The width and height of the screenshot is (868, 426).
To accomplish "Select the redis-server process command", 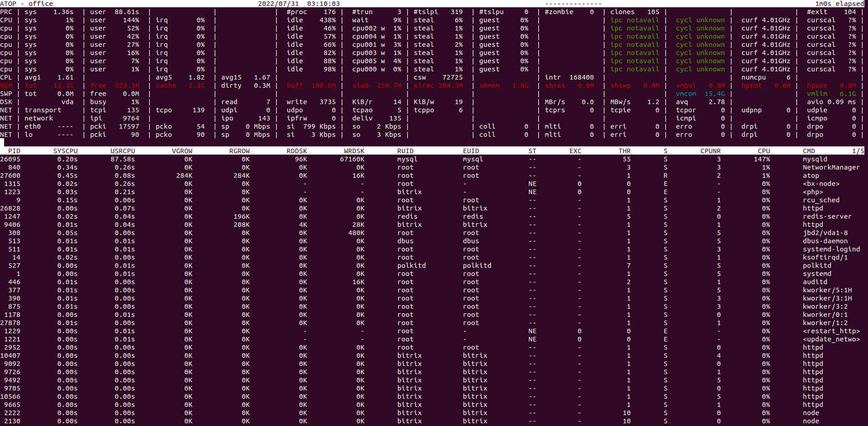I will 827,216.
